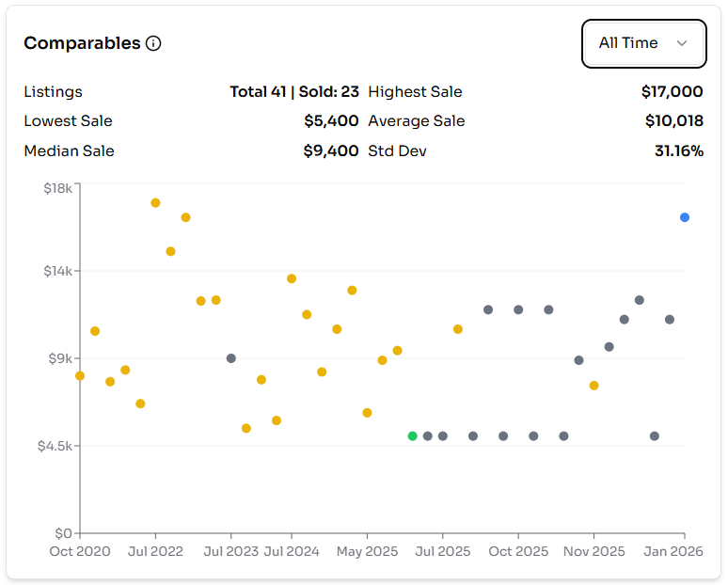Click the yellow point above Nov 2025
The height and width of the screenshot is (585, 728).
click(x=594, y=386)
